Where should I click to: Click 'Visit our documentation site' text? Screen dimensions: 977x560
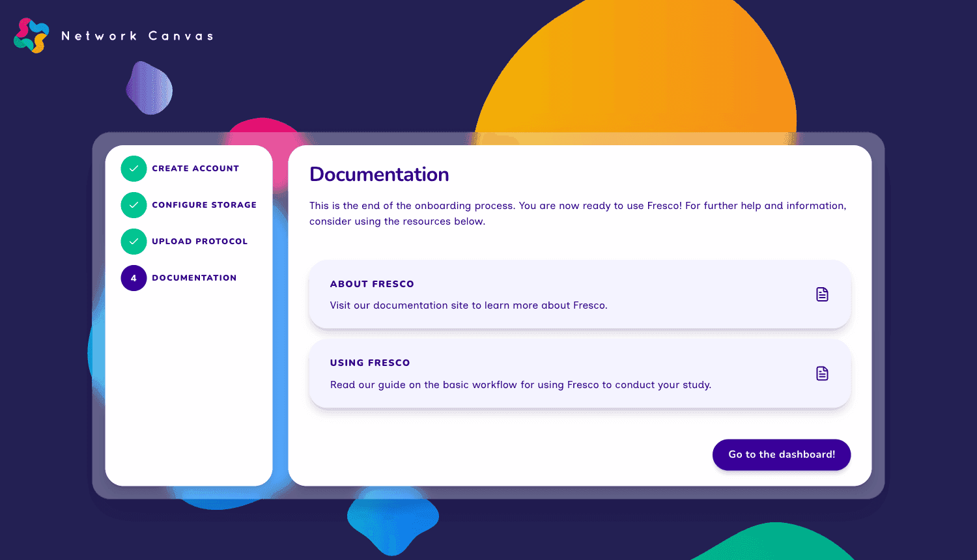tap(468, 305)
